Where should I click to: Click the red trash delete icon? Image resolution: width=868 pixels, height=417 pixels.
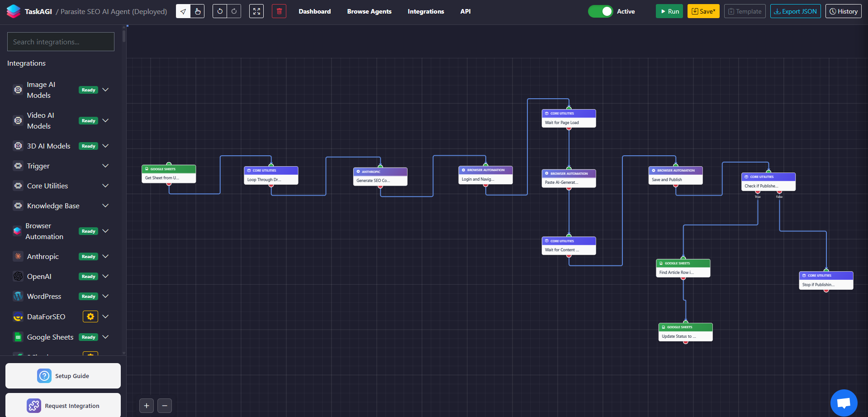click(x=279, y=11)
